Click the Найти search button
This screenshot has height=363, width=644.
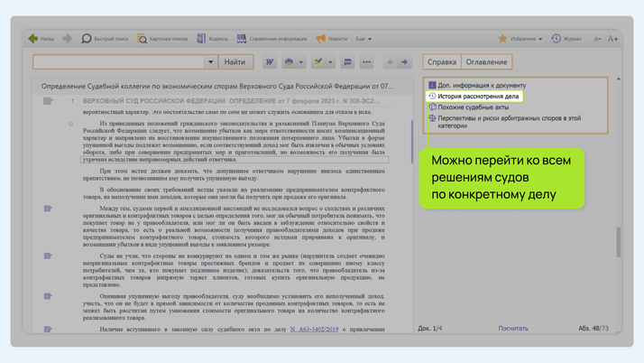pyautogui.click(x=235, y=62)
